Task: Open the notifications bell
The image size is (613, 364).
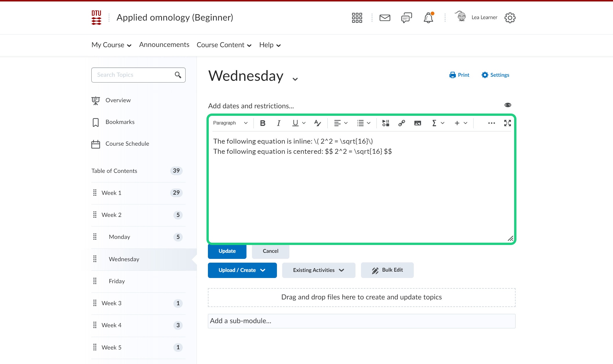Action: pyautogui.click(x=428, y=18)
